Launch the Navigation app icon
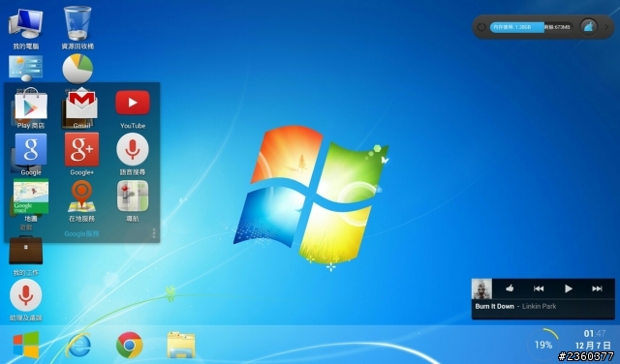Image resolution: width=620 pixels, height=364 pixels. [x=133, y=196]
